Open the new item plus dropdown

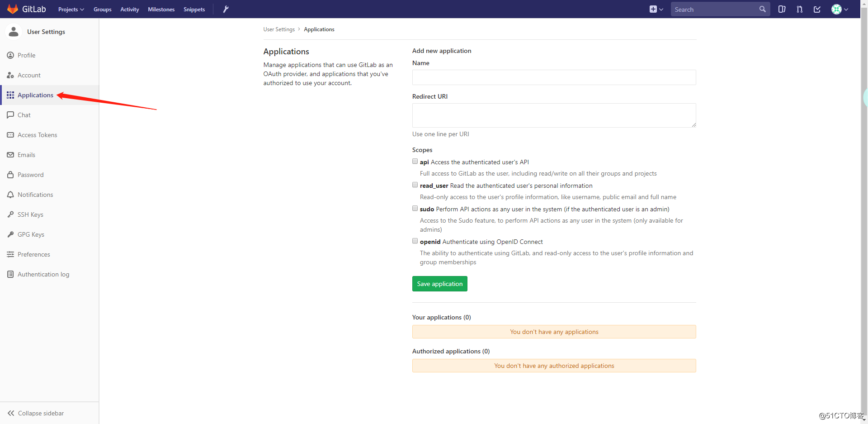pyautogui.click(x=656, y=9)
